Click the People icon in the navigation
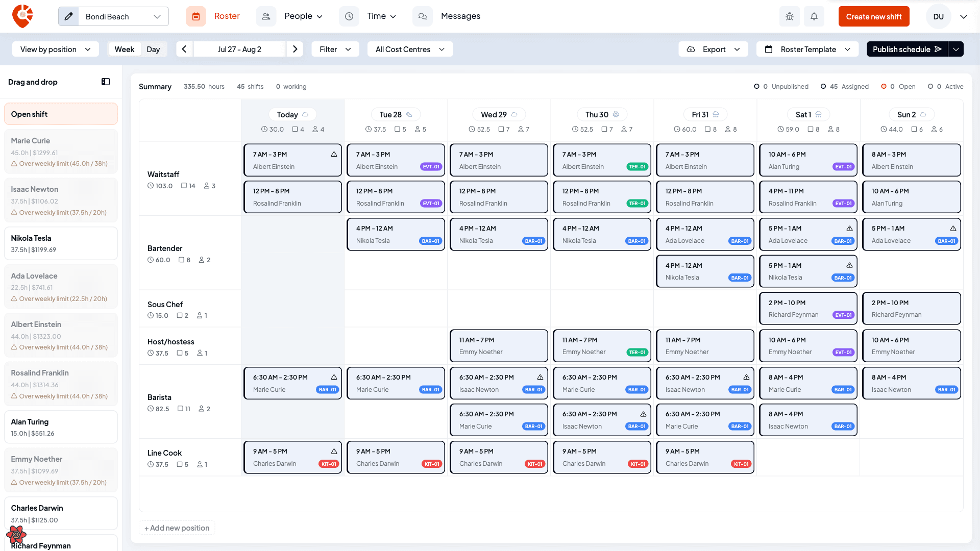This screenshot has height=551, width=980. pyautogui.click(x=266, y=16)
